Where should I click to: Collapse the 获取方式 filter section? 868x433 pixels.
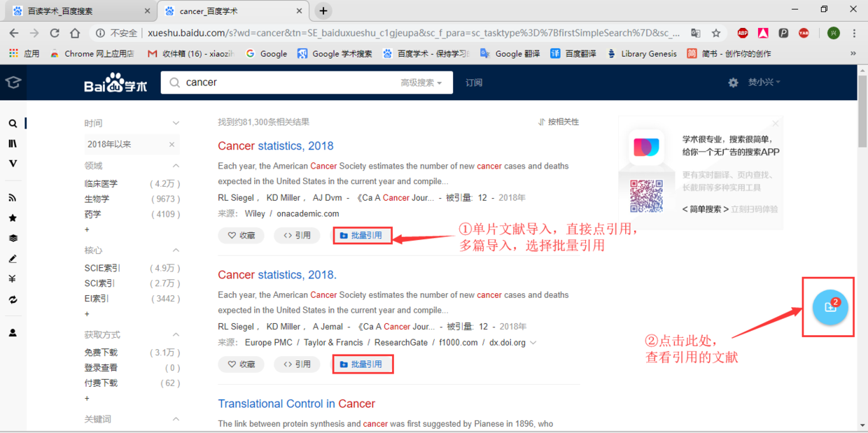pyautogui.click(x=176, y=335)
